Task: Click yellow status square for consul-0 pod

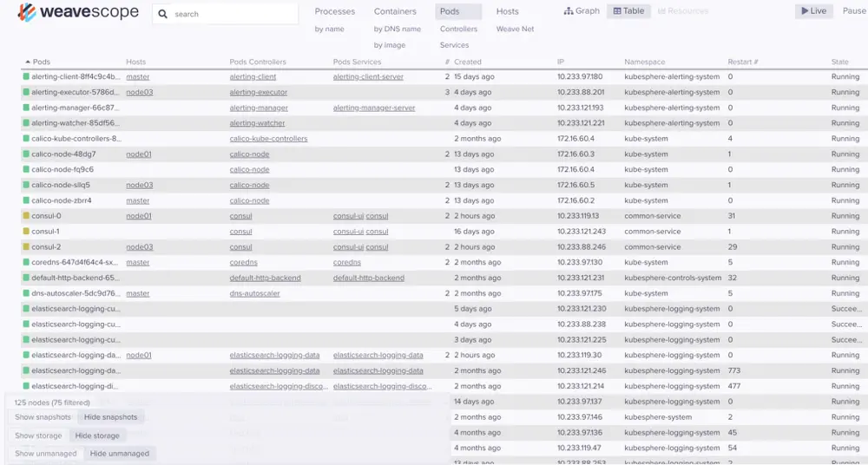Action: click(26, 216)
